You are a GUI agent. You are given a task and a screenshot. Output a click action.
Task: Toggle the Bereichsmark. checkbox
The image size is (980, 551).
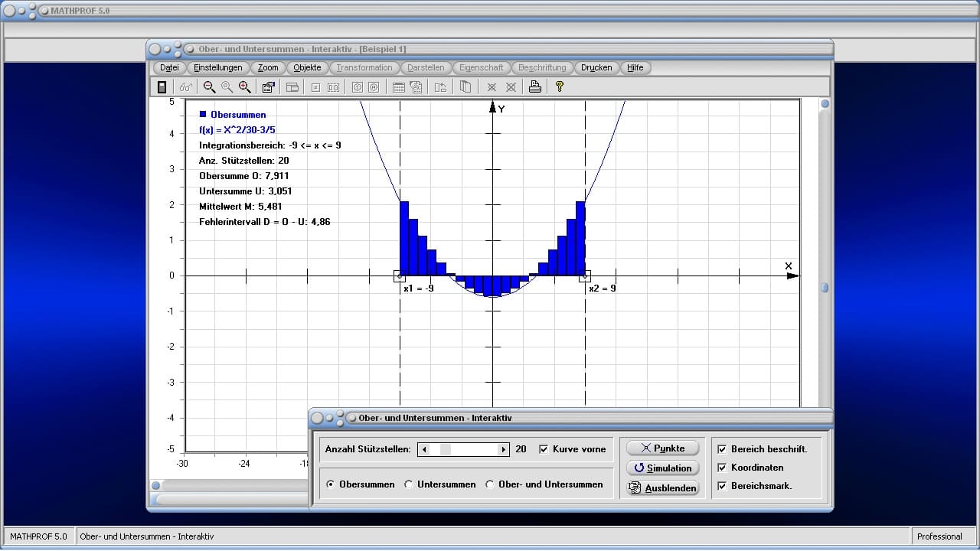pyautogui.click(x=722, y=486)
